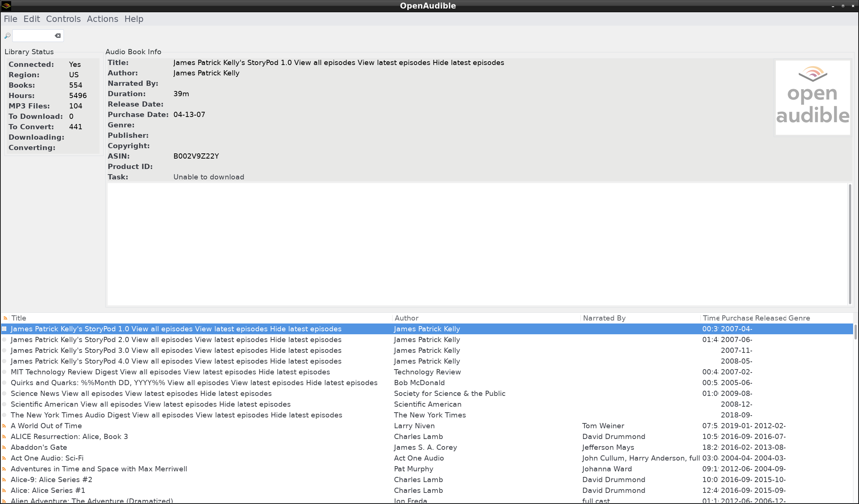
Task: Click the status dot beside Science News
Action: (x=4, y=394)
